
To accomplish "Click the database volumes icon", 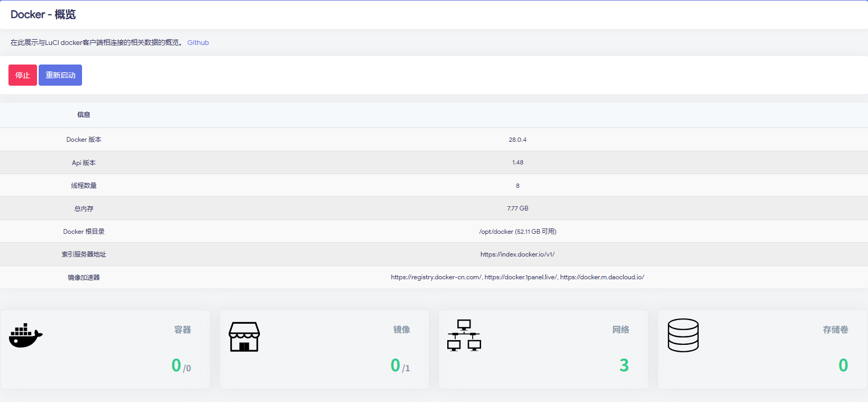I will 683,335.
